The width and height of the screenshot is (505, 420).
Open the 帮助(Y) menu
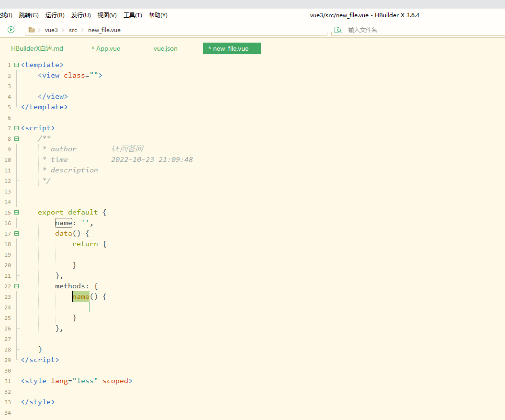point(158,15)
